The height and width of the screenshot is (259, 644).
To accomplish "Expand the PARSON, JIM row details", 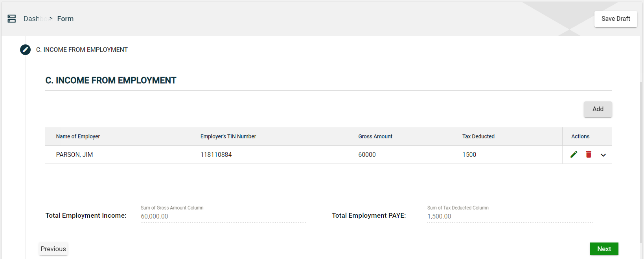I will (x=603, y=155).
